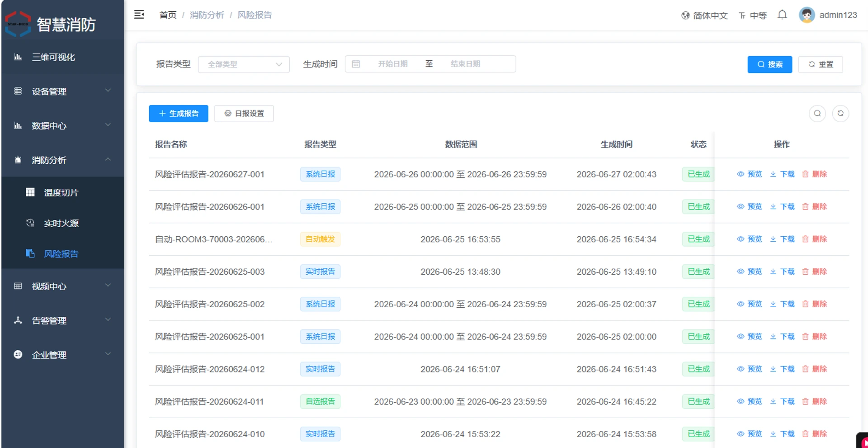The height and width of the screenshot is (448, 868).
Task: Open the 温度切片 submenu item
Action: click(62, 193)
